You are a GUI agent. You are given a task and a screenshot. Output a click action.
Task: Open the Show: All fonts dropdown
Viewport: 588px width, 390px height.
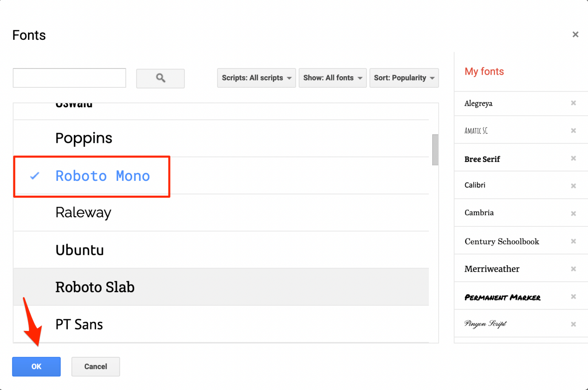[x=332, y=78]
